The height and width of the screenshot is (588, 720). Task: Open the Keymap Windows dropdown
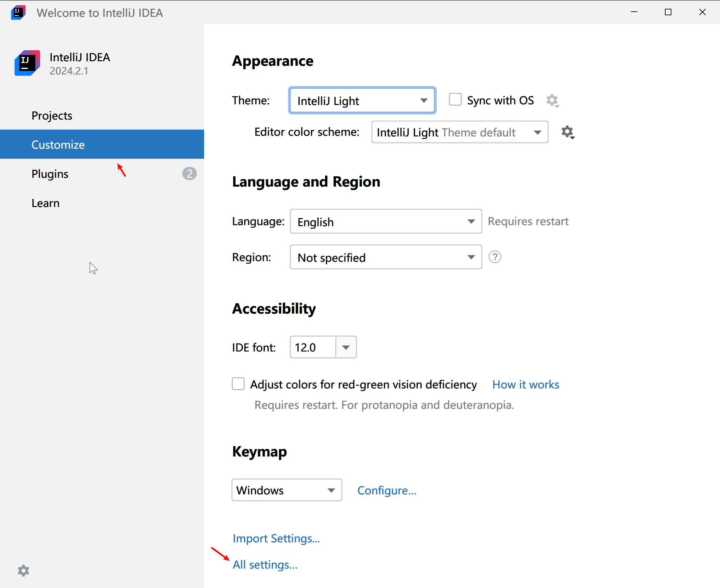tap(286, 490)
